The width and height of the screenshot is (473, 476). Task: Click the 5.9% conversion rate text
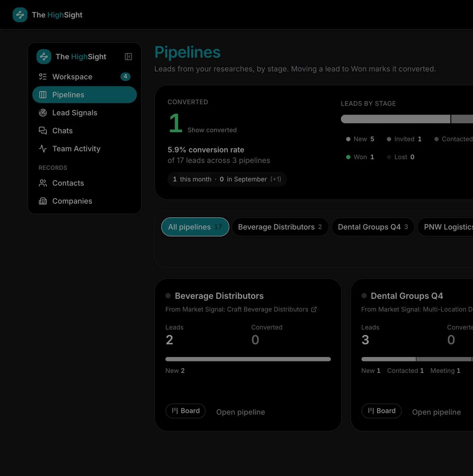[206, 150]
